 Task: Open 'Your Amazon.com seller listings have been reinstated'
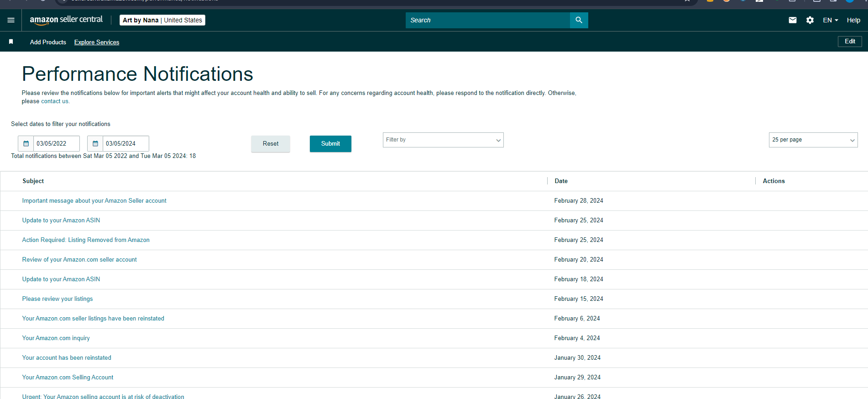coord(93,319)
